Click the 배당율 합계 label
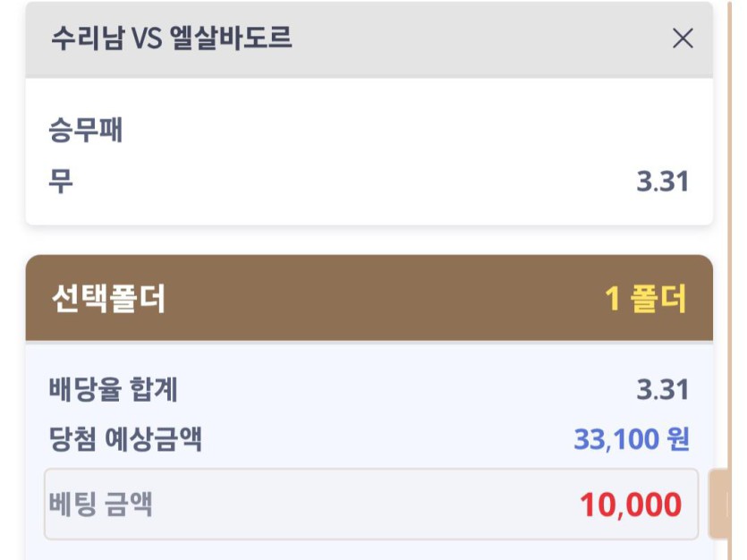Image resolution: width=747 pixels, height=560 pixels. 114,390
